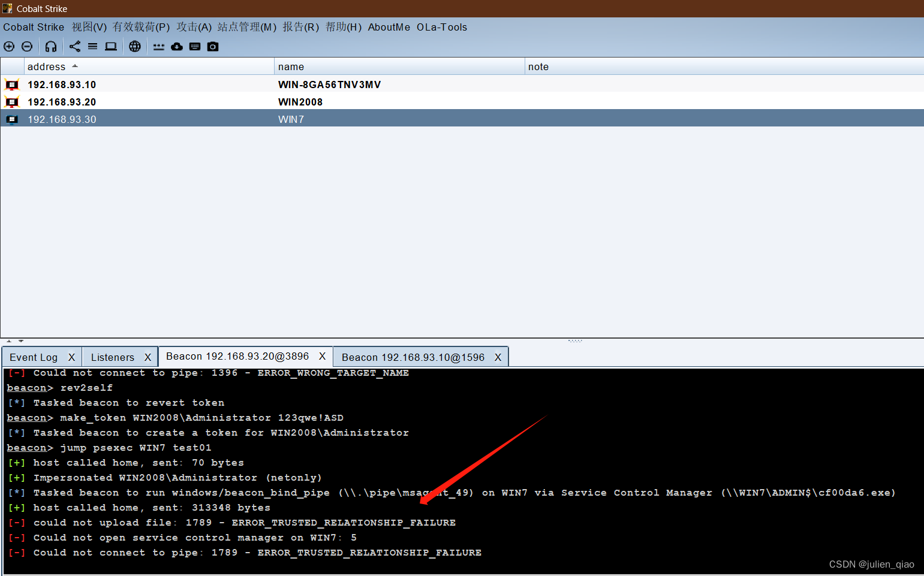Select the Beacon 192.168.93.20@3896 tab
The image size is (924, 576).
click(237, 356)
